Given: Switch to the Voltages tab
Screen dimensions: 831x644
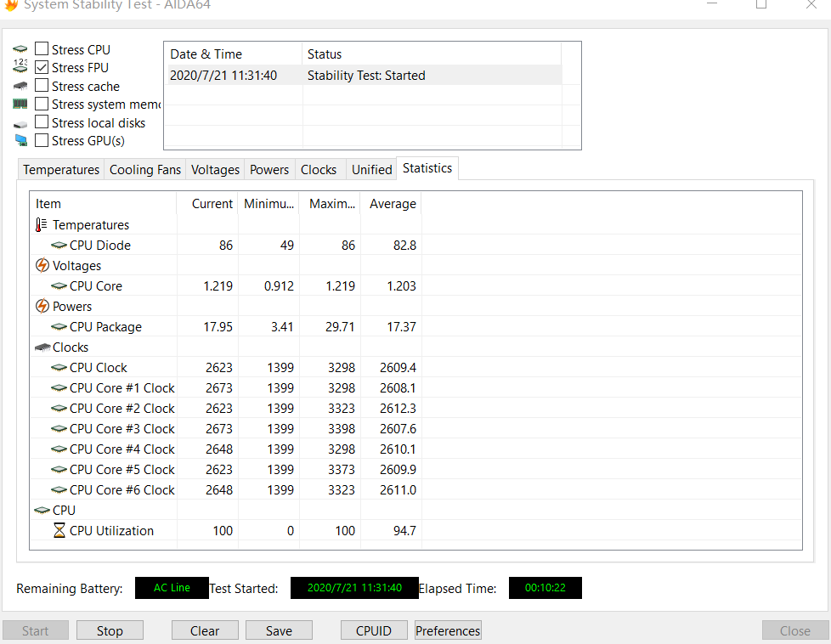Looking at the screenshot, I should point(215,170).
